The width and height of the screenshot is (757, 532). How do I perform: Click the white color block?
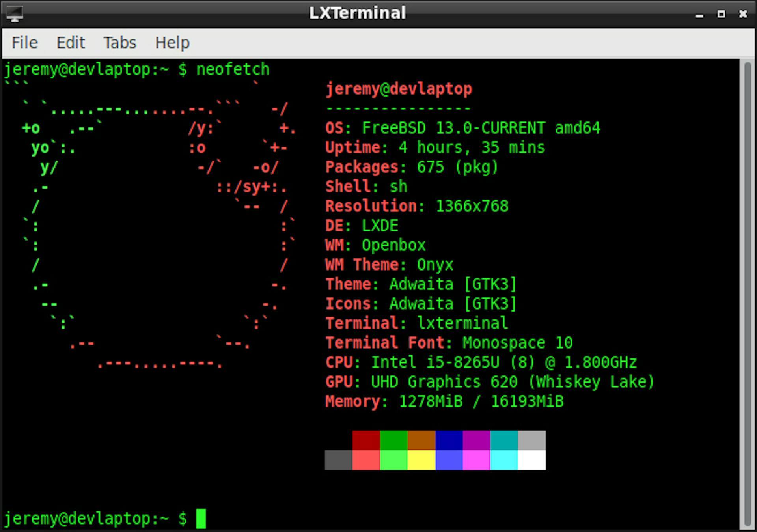click(532, 460)
